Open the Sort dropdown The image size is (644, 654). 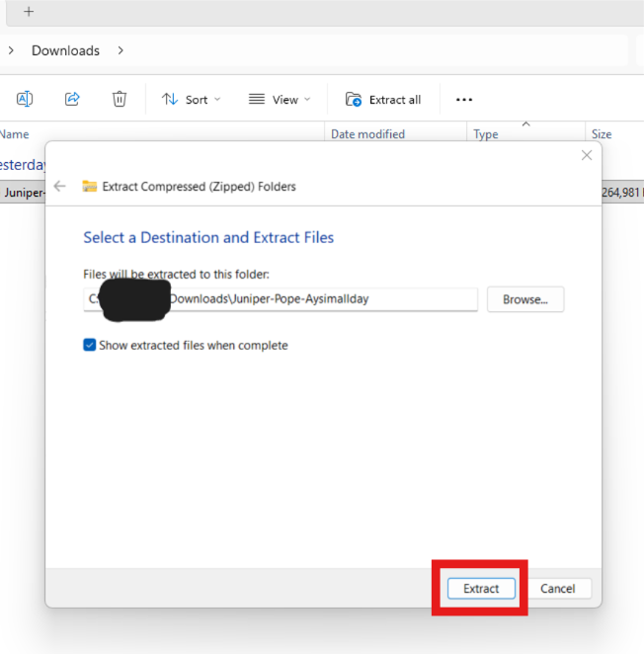pyautogui.click(x=192, y=99)
